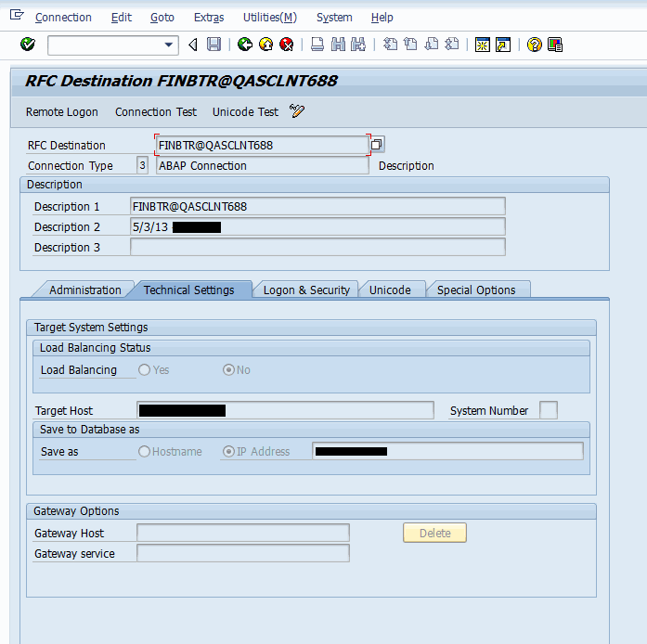Click the Find binoculars icon
Screen dimensions: 647x644
click(338, 45)
